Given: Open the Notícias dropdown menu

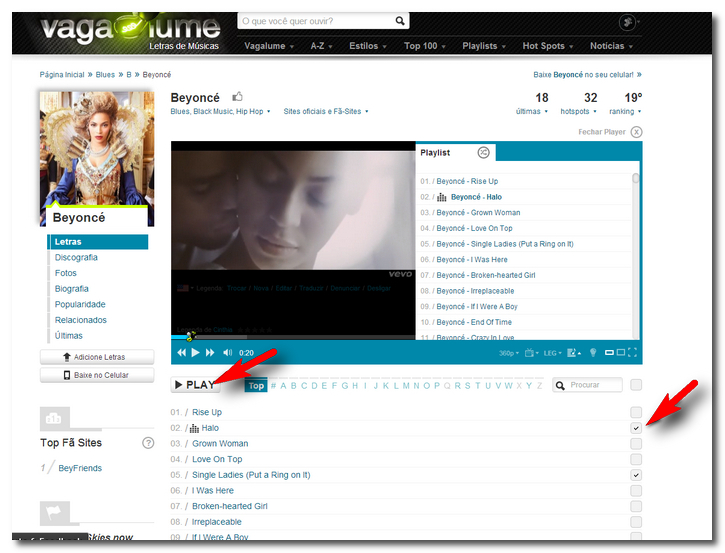Looking at the screenshot, I should [611, 46].
